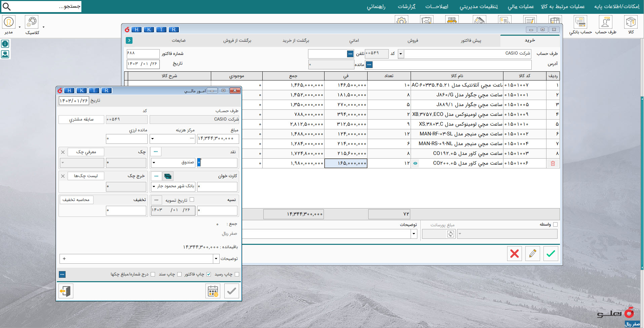Enable چاپ سند checkbox

pyautogui.click(x=179, y=274)
